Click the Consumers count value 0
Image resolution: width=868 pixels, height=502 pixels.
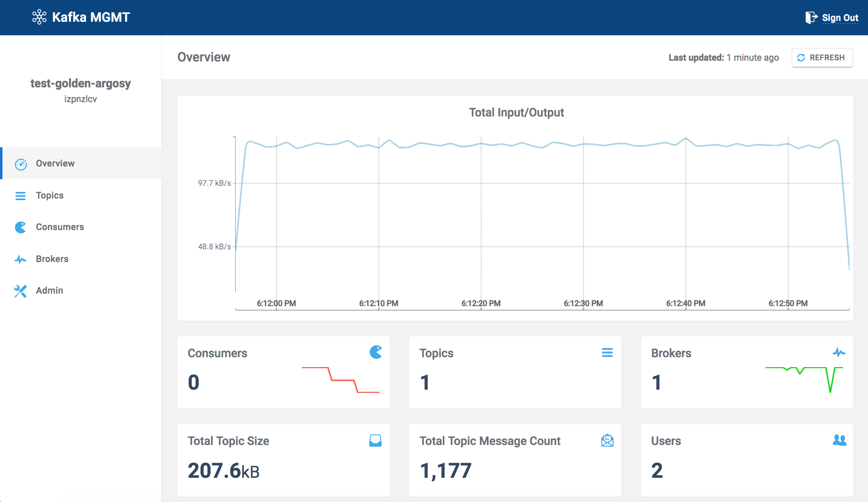[193, 383]
